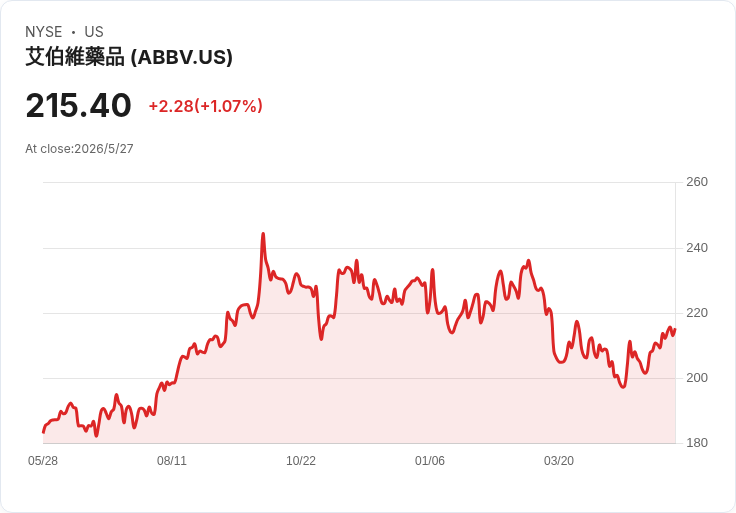736x513 pixels.
Task: Click the 10/22 date axis label
Action: pos(301,460)
